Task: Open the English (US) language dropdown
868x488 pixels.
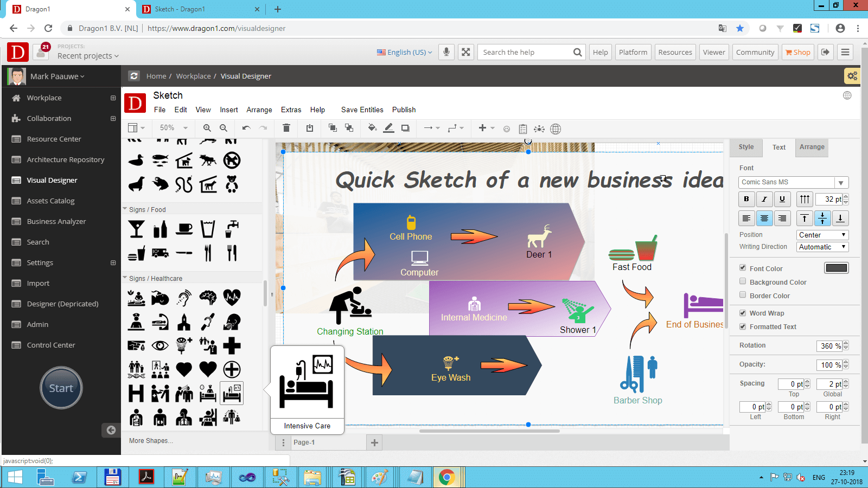Action: click(405, 52)
